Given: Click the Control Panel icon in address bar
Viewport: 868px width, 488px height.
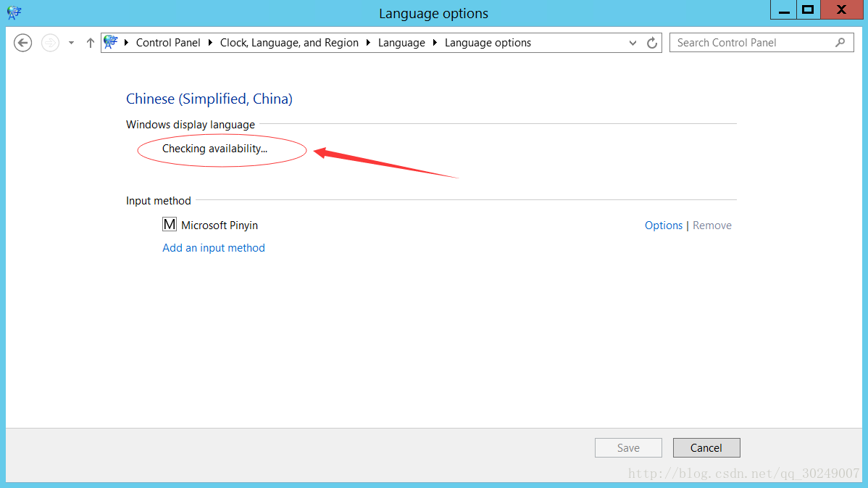Looking at the screenshot, I should point(111,43).
